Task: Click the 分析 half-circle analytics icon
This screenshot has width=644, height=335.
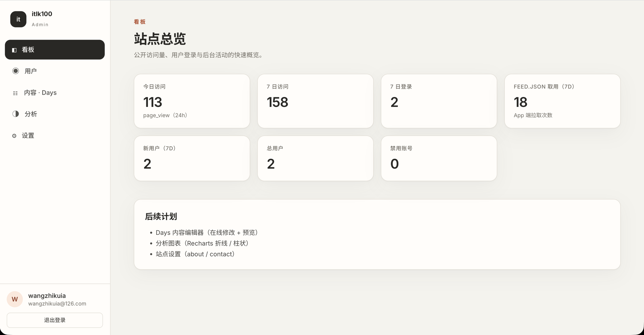Action: 15,114
